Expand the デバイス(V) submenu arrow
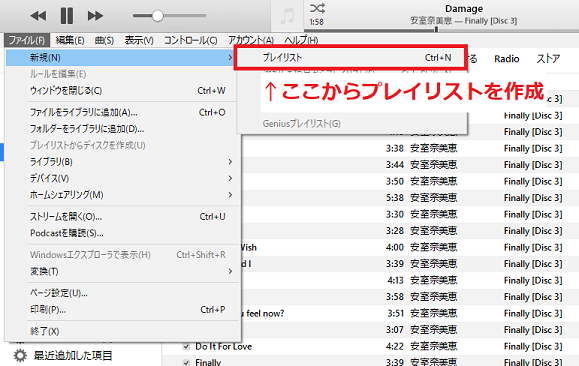Screen dimensions: 579x366 tap(230, 178)
